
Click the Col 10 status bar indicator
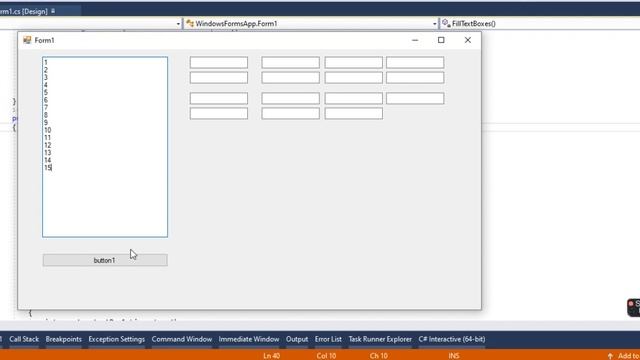pyautogui.click(x=326, y=356)
